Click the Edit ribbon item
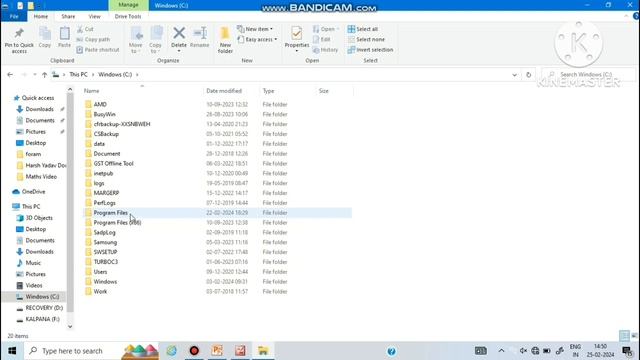This screenshot has width=640, height=360. pos(322,40)
